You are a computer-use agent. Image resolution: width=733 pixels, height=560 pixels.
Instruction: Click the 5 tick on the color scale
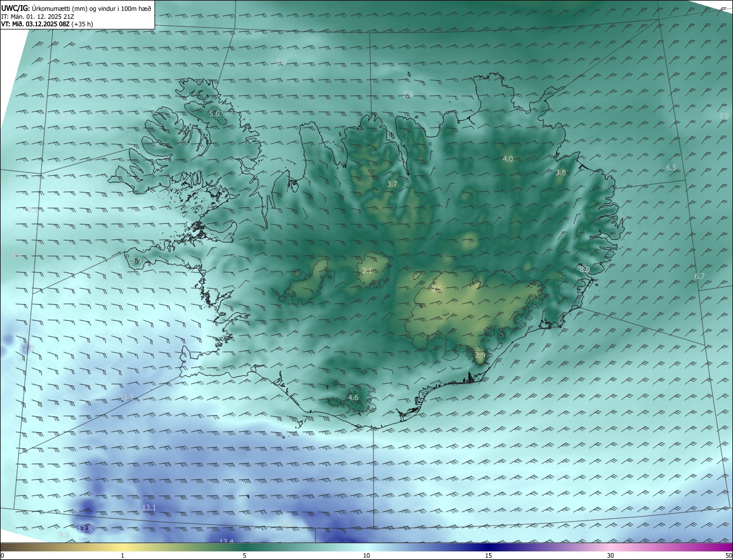point(245,555)
